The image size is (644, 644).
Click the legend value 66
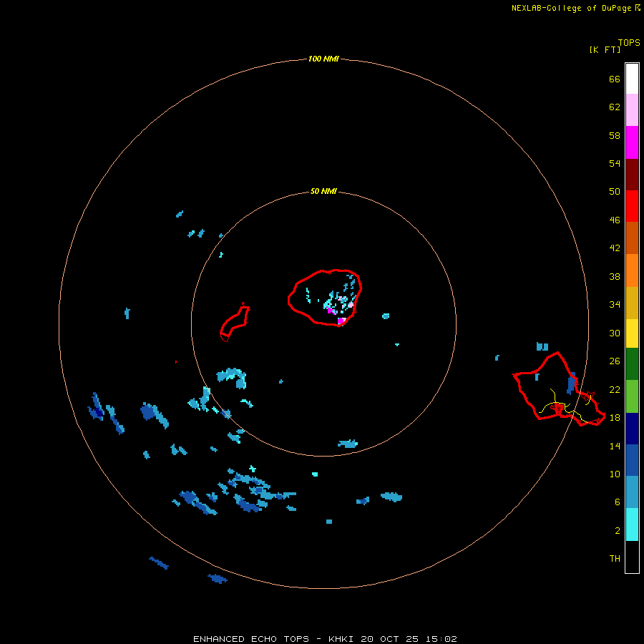point(615,79)
